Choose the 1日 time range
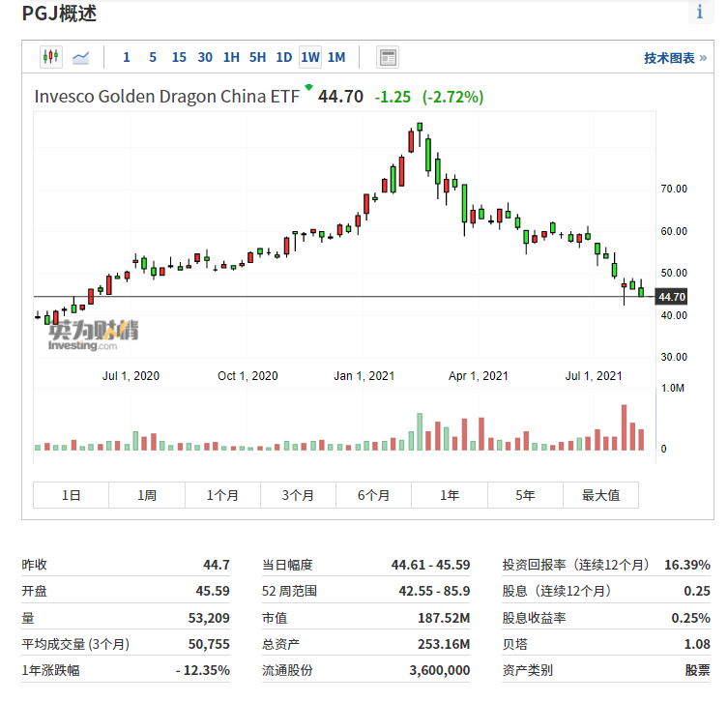 pos(71,495)
